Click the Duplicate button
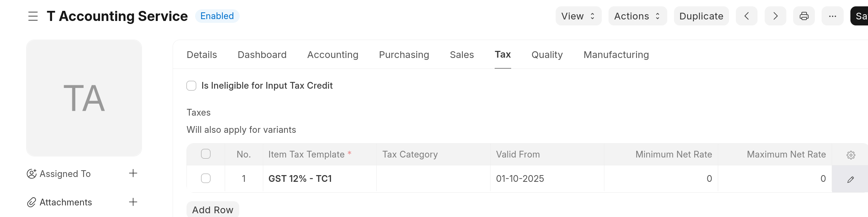 (701, 16)
